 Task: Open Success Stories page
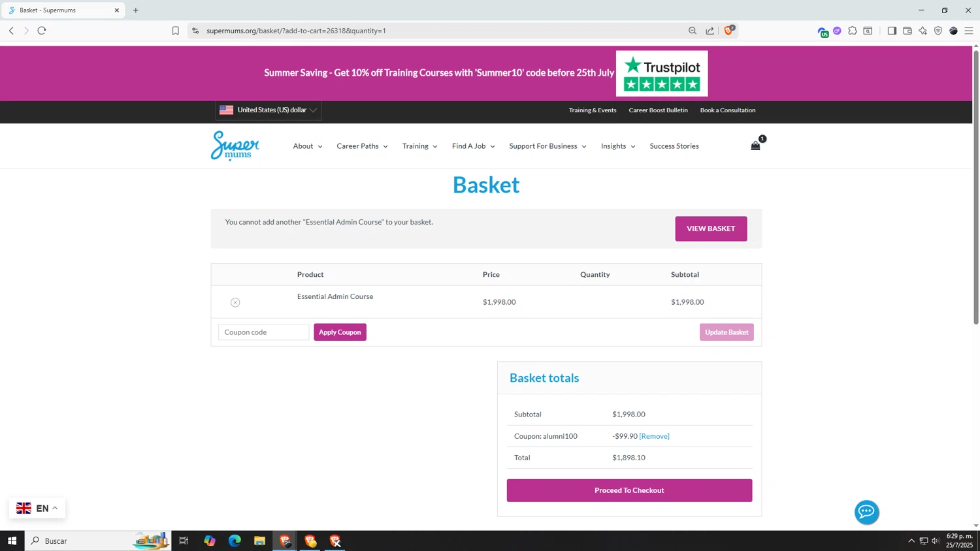click(x=674, y=146)
